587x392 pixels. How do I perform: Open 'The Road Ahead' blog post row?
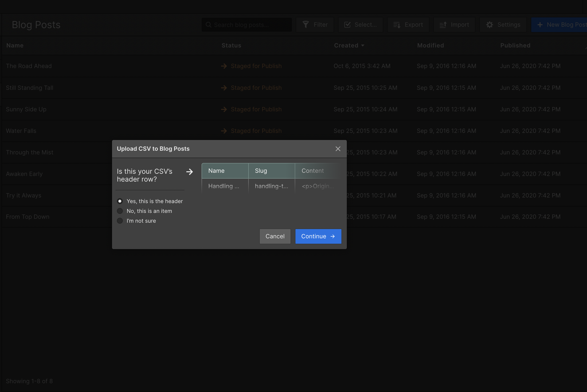click(x=29, y=66)
